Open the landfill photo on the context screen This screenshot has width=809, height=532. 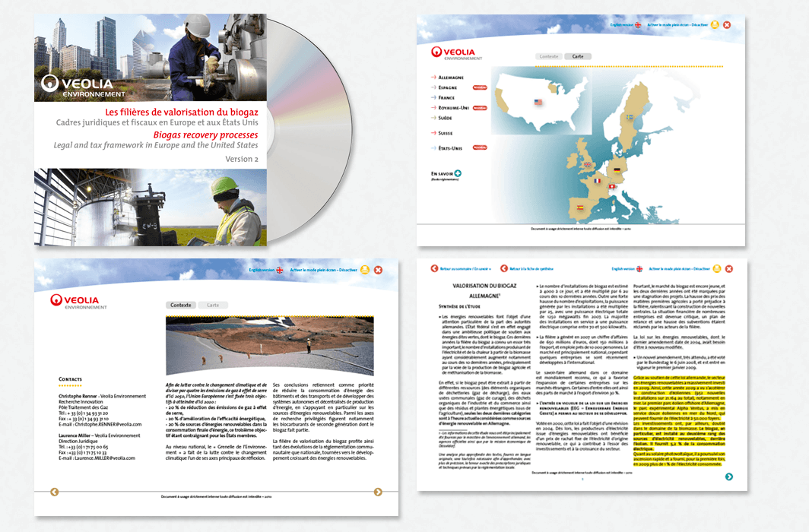pyautogui.click(x=270, y=345)
